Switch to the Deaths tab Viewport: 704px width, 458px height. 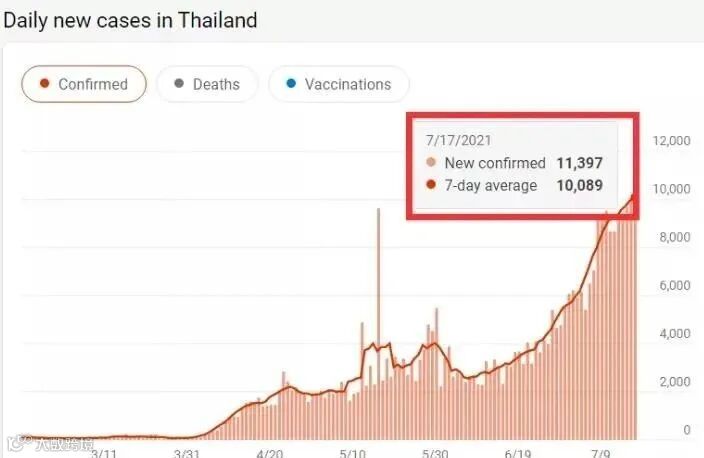pyautogui.click(x=207, y=84)
